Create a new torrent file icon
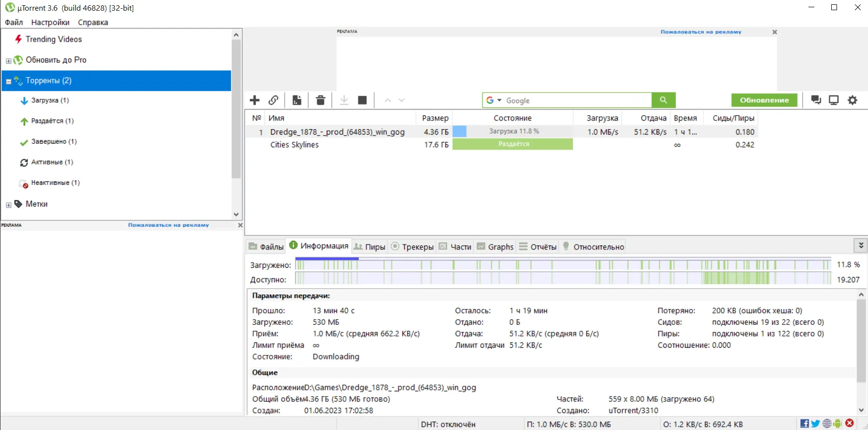This screenshot has height=430, width=868. [x=297, y=100]
